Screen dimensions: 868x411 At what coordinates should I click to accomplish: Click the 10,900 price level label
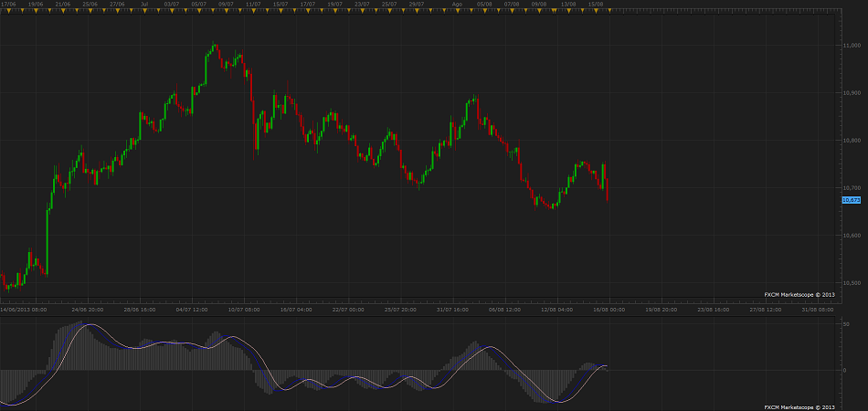(x=852, y=92)
